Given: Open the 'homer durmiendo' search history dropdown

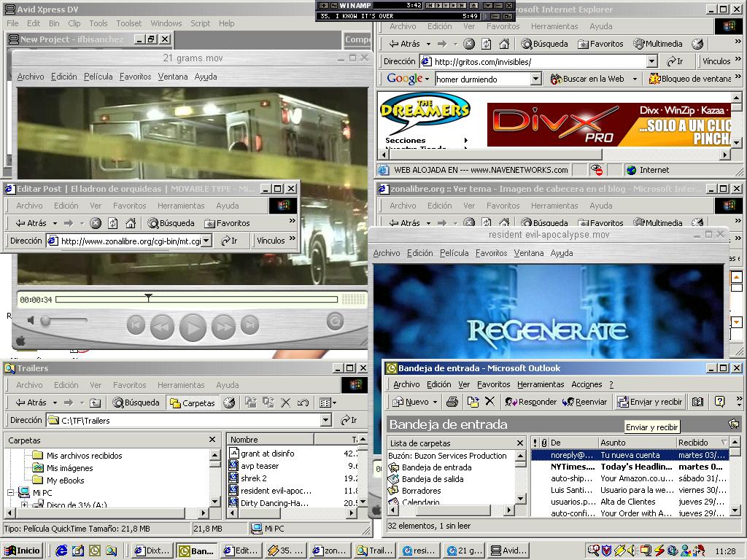Looking at the screenshot, I should (x=536, y=79).
